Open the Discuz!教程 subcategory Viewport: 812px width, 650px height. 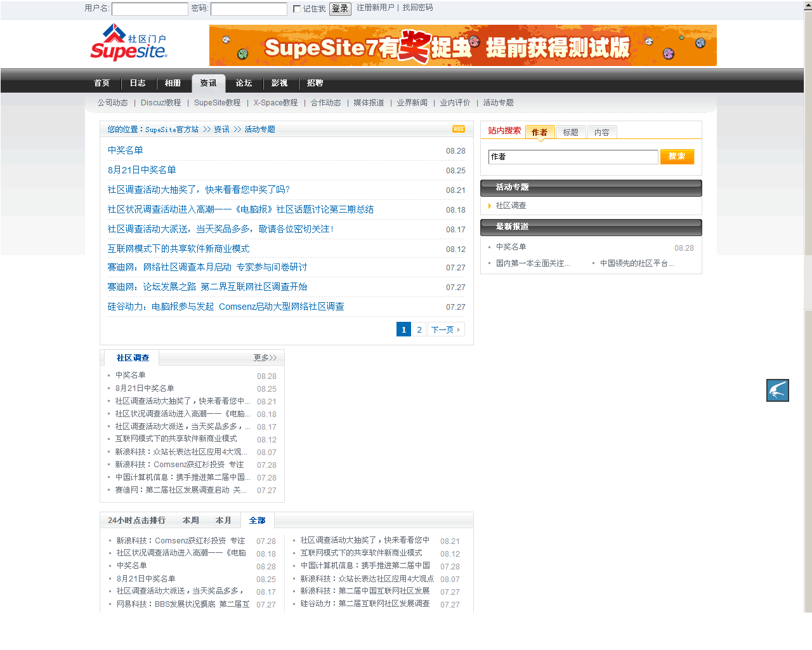click(x=160, y=103)
